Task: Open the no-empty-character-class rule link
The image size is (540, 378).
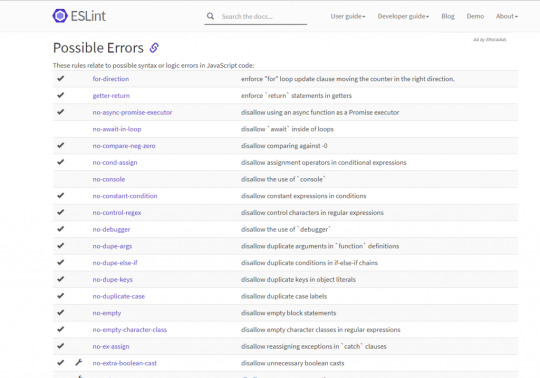Action: click(129, 329)
